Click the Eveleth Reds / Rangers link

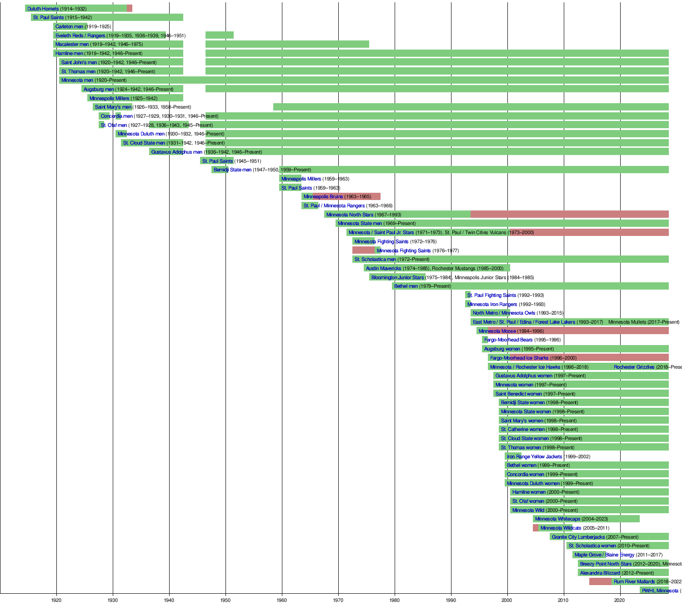(80, 35)
